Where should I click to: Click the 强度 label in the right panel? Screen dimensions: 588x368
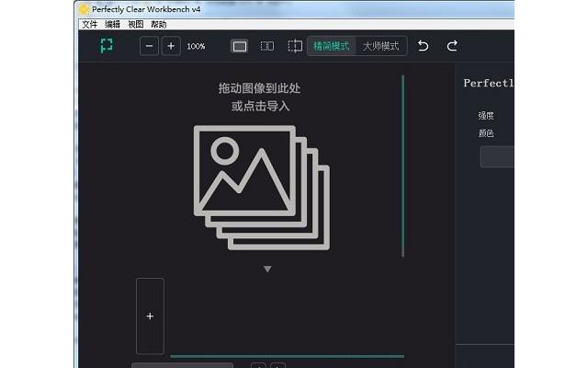tap(486, 116)
